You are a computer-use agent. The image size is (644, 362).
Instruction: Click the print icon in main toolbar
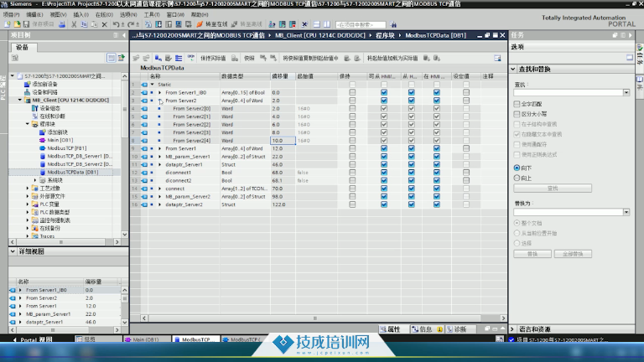click(x=61, y=24)
